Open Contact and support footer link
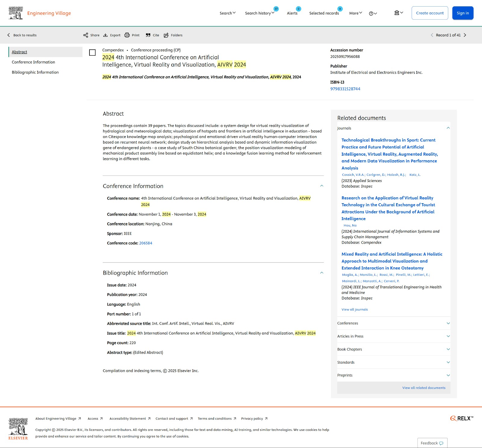Viewport: 482px width, 448px height. pyautogui.click(x=174, y=418)
